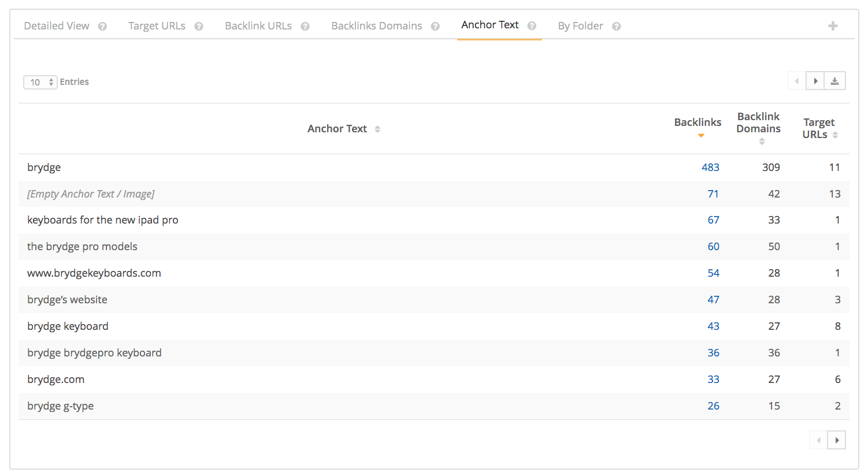Change the entries per page selector
Screen dimensions: 868x476
point(40,82)
